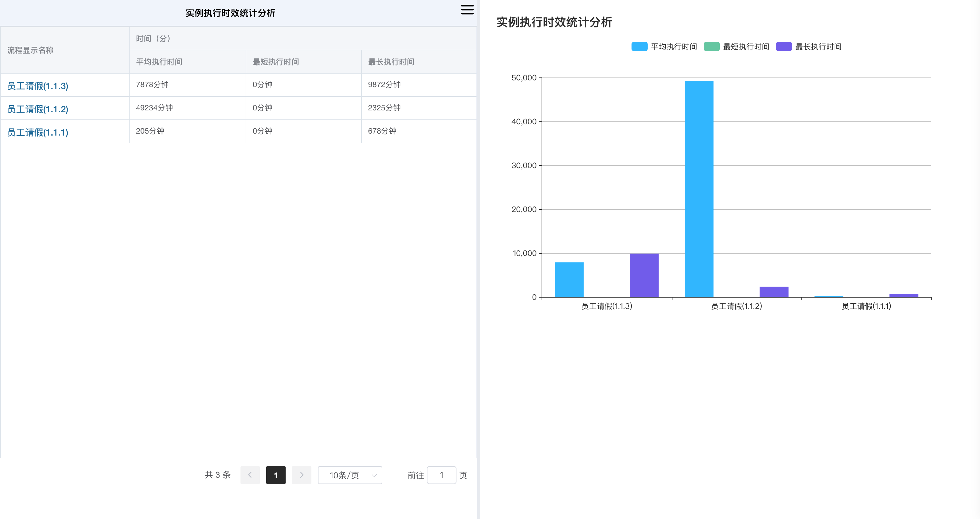The image size is (980, 519).
Task: Click the dropdown chevron in page size selector
Action: click(374, 475)
